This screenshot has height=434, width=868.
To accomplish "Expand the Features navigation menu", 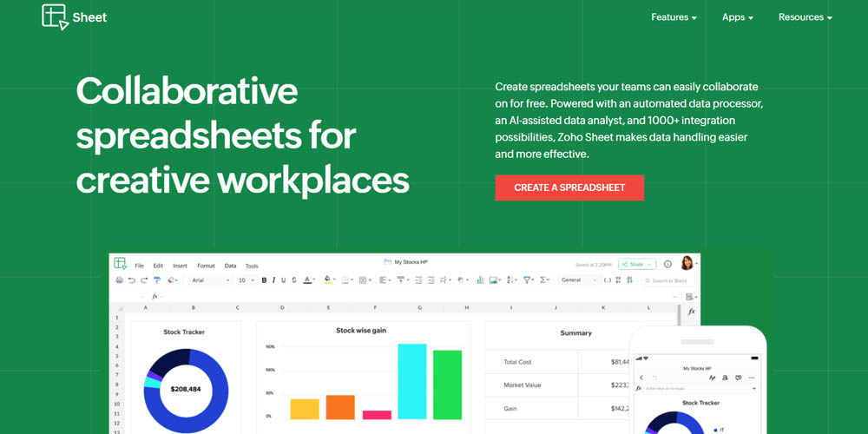I will [674, 17].
